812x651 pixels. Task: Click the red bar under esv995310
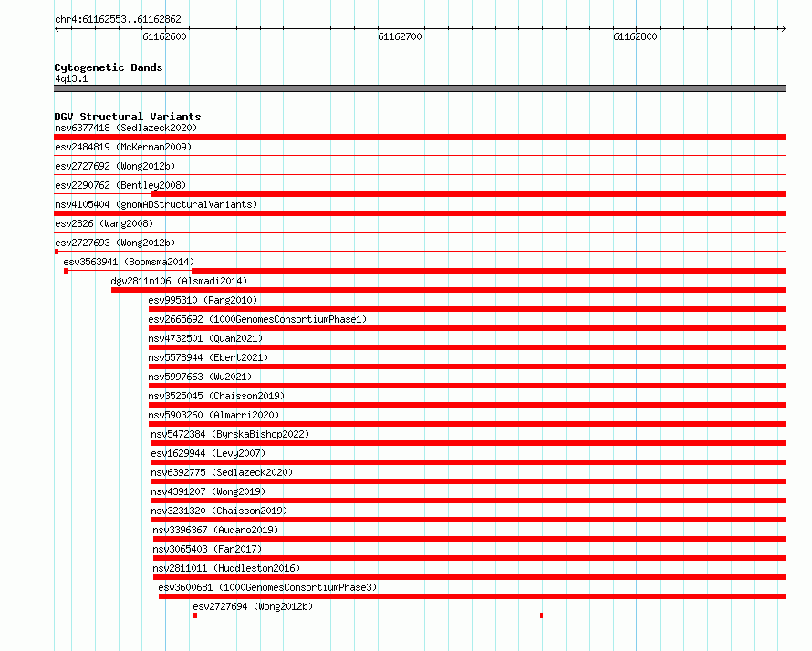point(467,309)
